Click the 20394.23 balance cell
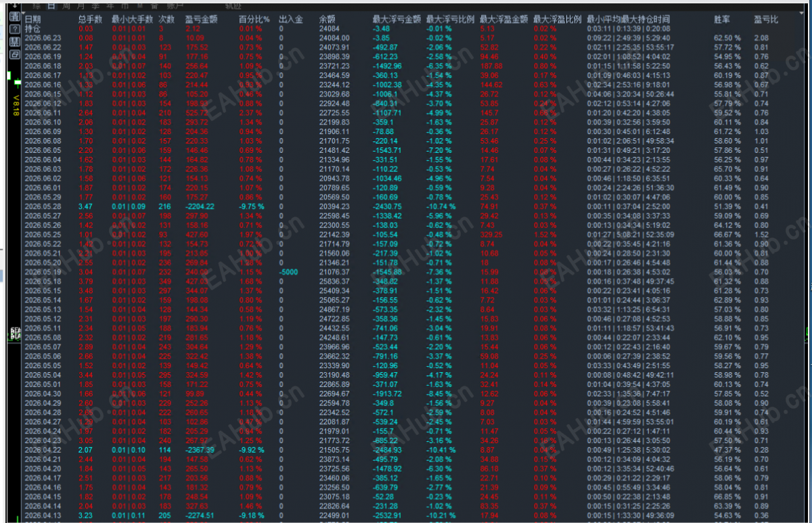The height and width of the screenshot is (523, 812). 334,206
